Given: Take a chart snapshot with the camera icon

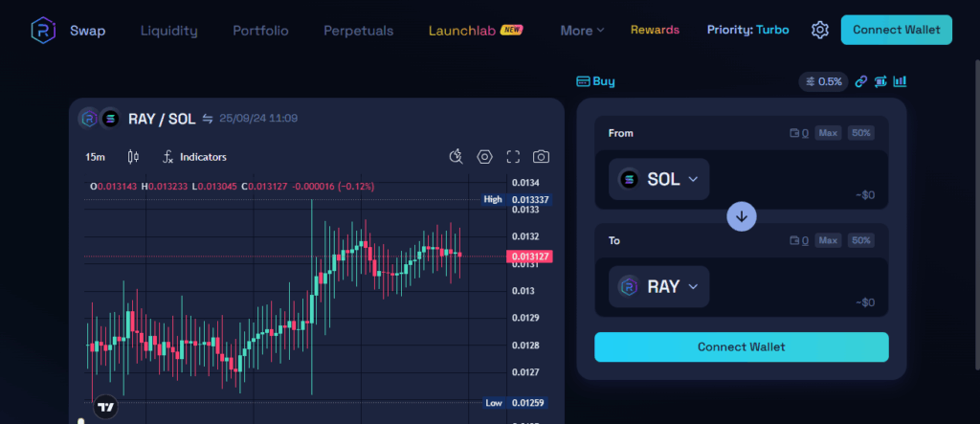Looking at the screenshot, I should [541, 156].
